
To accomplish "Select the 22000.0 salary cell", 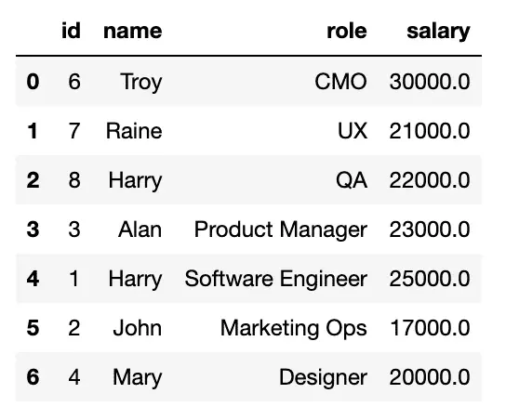I will [430, 180].
